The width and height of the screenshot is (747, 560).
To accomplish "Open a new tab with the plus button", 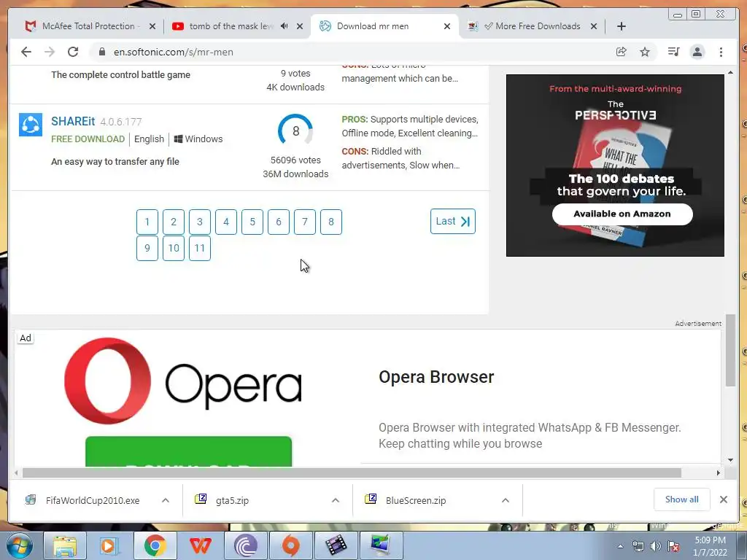I will 622,26.
